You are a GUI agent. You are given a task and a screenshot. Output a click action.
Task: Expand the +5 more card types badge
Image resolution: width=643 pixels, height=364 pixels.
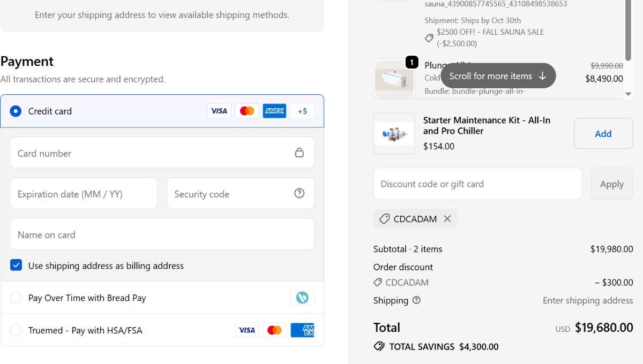tap(302, 111)
